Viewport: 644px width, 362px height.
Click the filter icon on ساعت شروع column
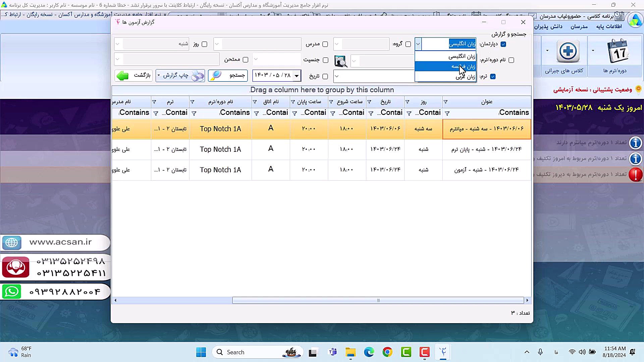click(x=331, y=102)
